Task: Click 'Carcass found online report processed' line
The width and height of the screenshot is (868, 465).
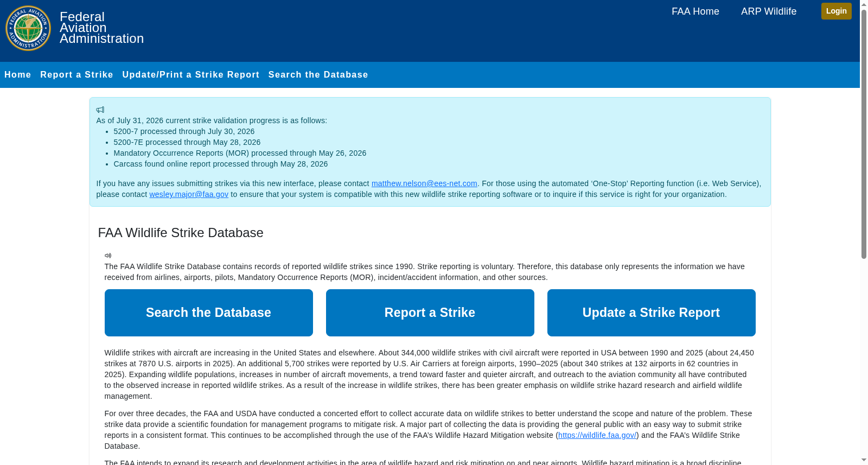Action: click(x=221, y=164)
